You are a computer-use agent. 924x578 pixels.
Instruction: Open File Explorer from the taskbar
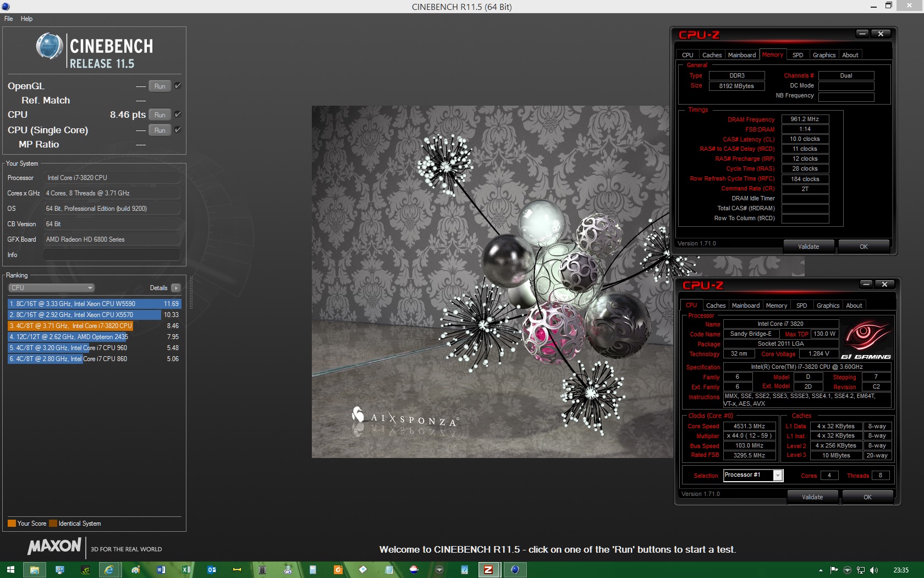pos(34,570)
